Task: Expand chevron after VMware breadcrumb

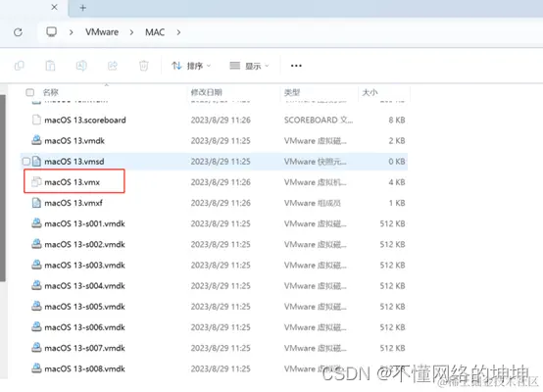Action: click(131, 32)
